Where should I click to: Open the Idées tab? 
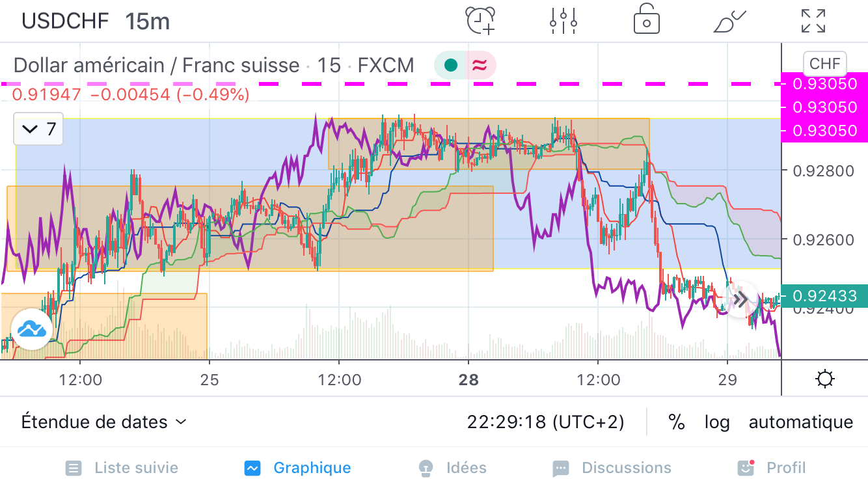click(x=452, y=468)
